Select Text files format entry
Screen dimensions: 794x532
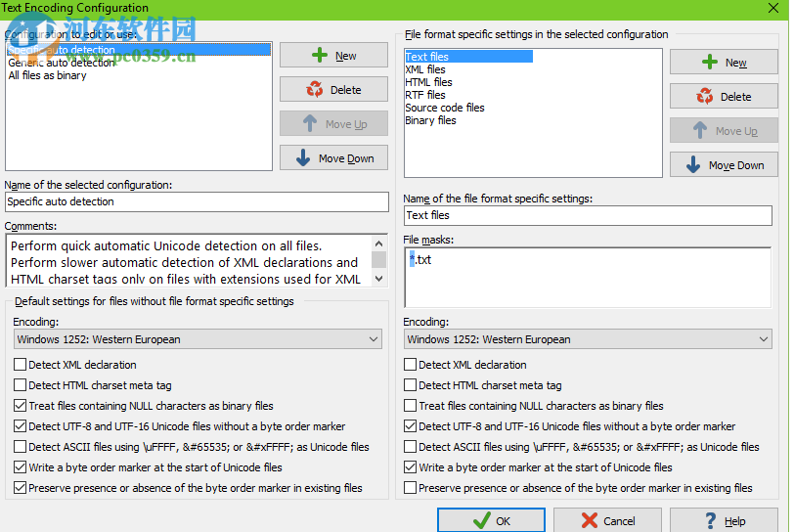468,57
